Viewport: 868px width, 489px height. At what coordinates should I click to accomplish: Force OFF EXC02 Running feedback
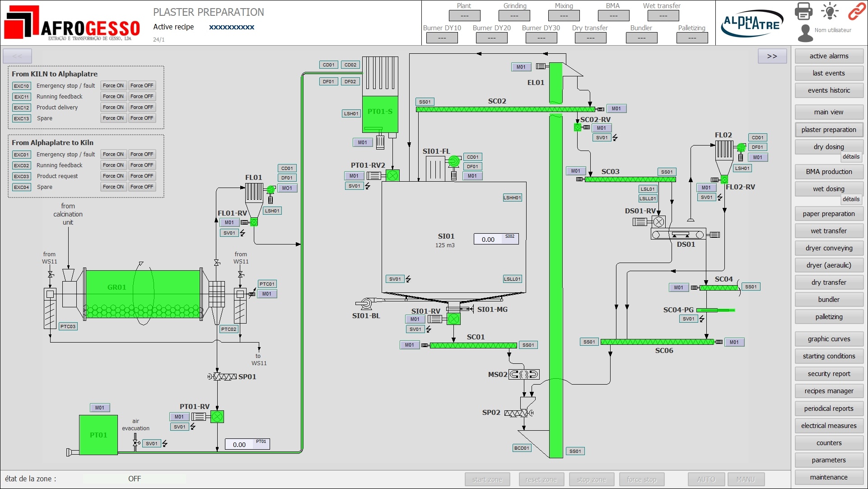point(142,165)
